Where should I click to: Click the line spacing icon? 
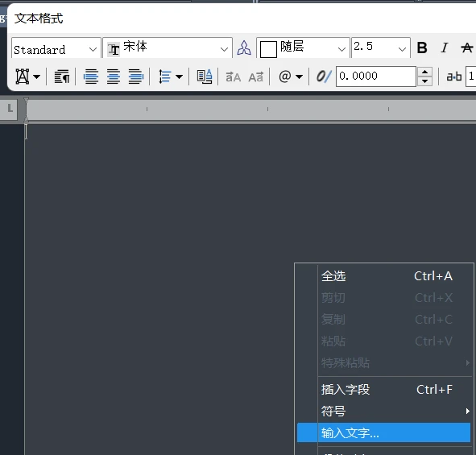[165, 77]
